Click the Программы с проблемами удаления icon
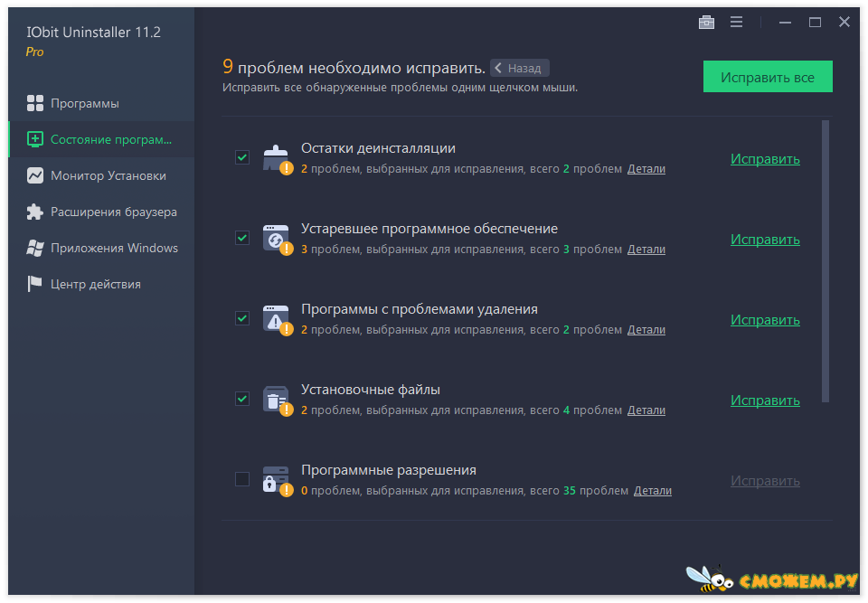Viewport: 868px width, 603px height. [x=277, y=319]
